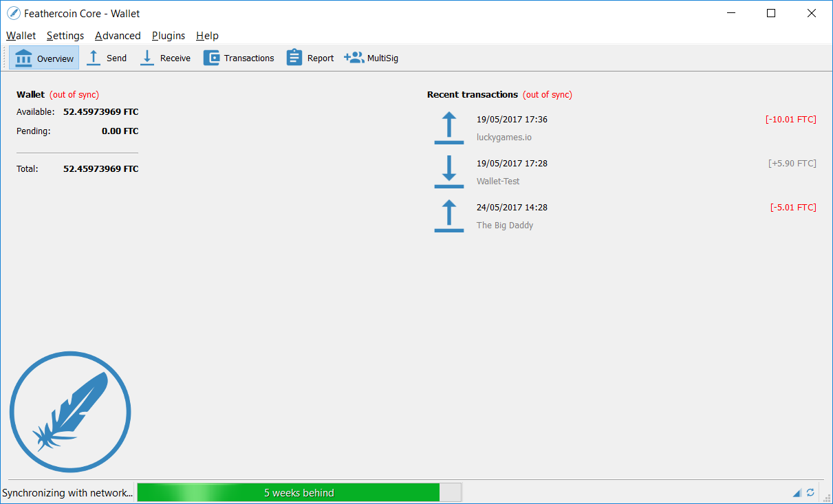833x504 pixels.
Task: Click the 'Pending:' label
Action: point(34,131)
